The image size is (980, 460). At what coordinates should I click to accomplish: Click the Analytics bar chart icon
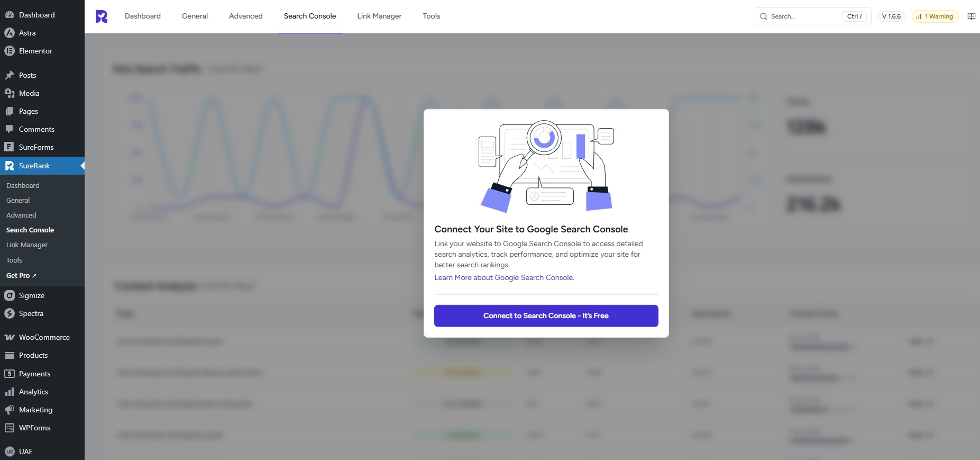10,392
